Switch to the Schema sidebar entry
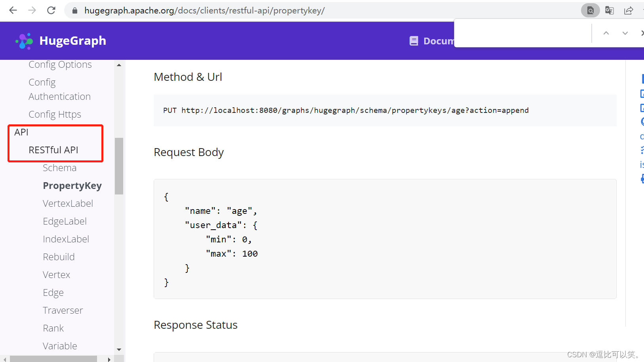This screenshot has width=644, height=362. 59,168
